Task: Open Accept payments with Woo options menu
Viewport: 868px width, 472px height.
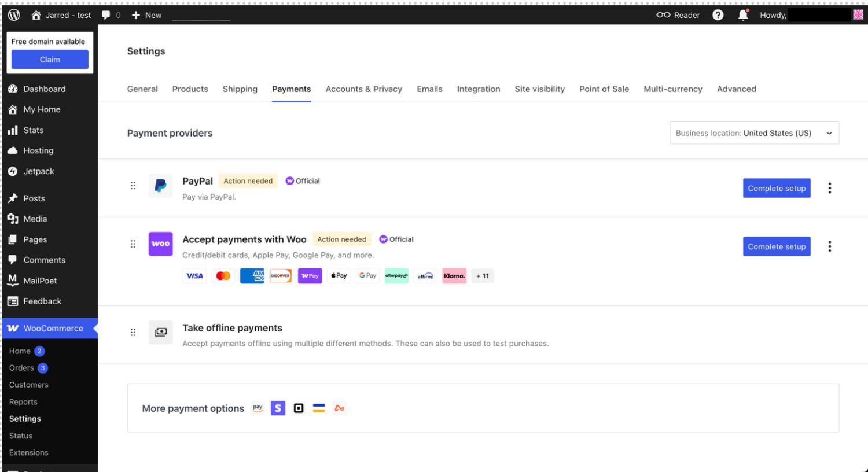Action: 829,246
